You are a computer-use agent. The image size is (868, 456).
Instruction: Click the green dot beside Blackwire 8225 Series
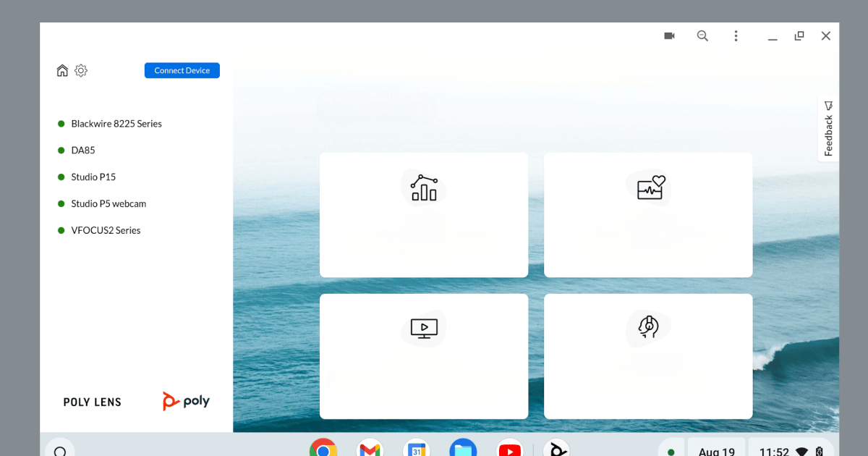pyautogui.click(x=61, y=123)
